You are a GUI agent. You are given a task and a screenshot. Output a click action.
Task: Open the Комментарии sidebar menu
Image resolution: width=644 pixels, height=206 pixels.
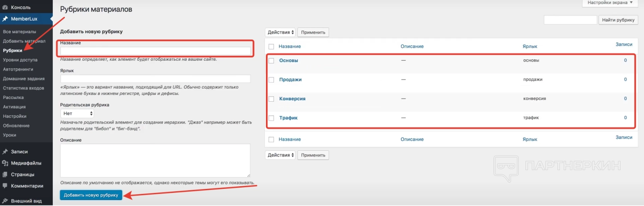point(26,186)
